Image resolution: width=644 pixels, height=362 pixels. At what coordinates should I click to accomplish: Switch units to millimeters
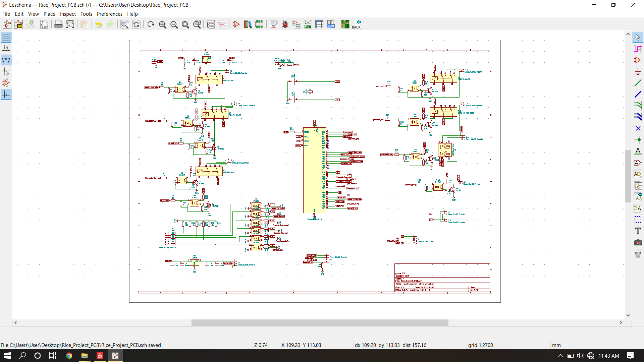click(6, 60)
